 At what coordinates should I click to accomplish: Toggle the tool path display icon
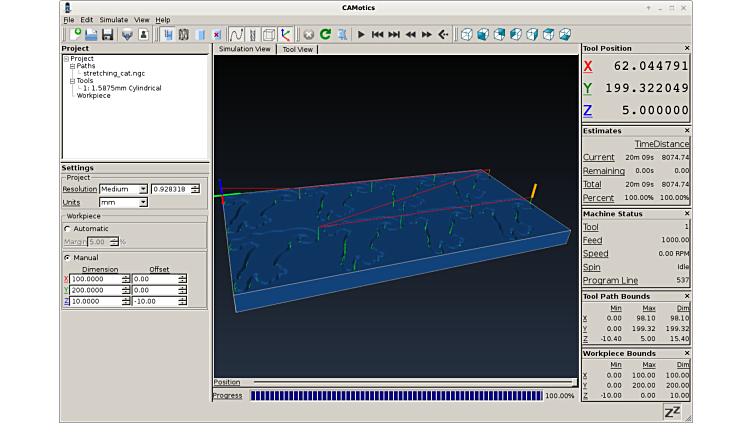point(237,34)
